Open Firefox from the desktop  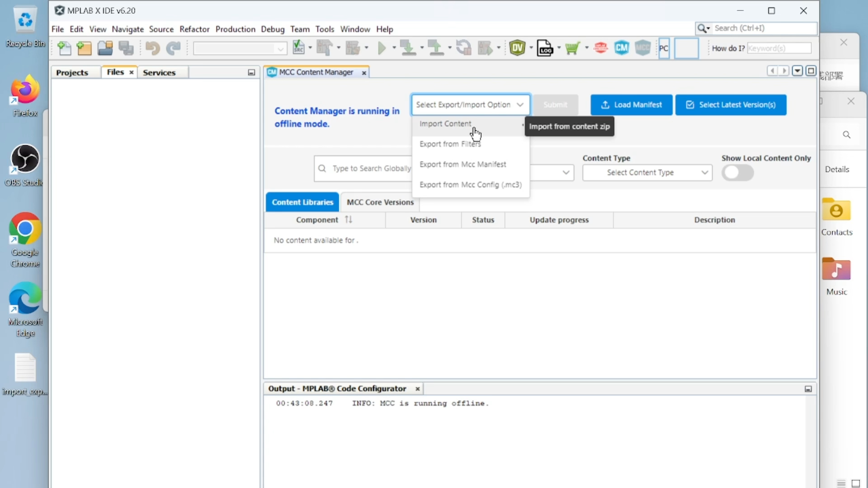(x=25, y=96)
